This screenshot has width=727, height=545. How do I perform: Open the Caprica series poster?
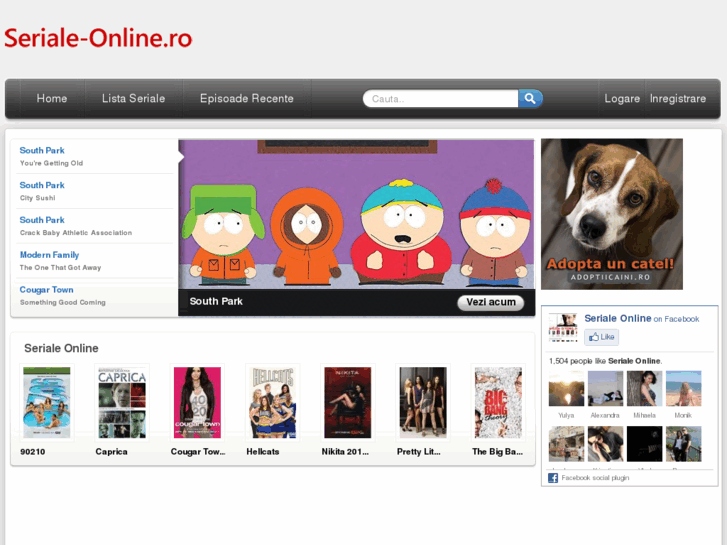pos(122,403)
